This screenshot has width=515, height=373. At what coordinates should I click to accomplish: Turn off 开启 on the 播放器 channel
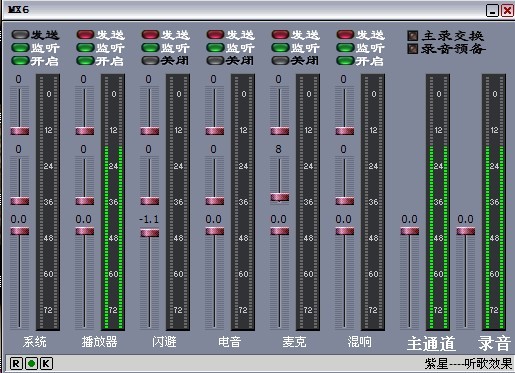(x=85, y=61)
